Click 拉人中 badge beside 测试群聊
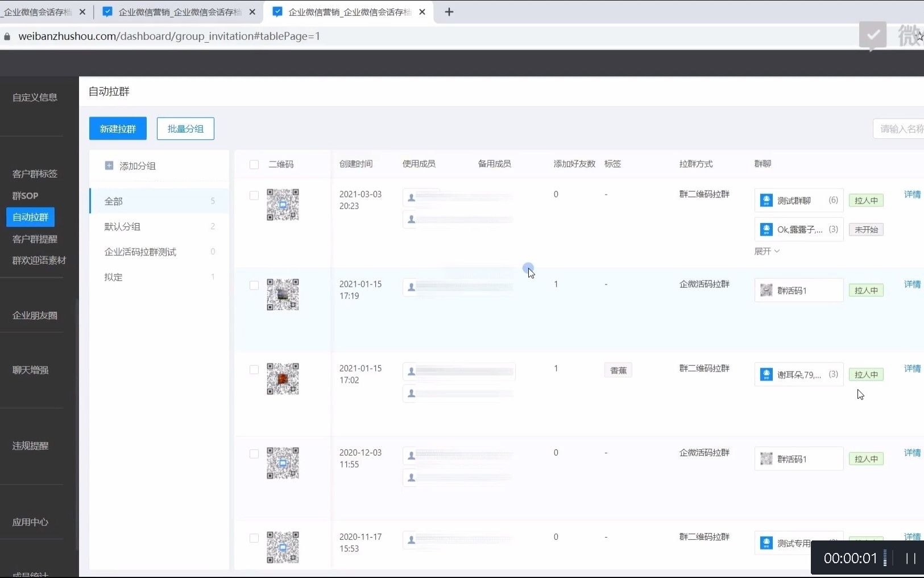 click(x=866, y=200)
